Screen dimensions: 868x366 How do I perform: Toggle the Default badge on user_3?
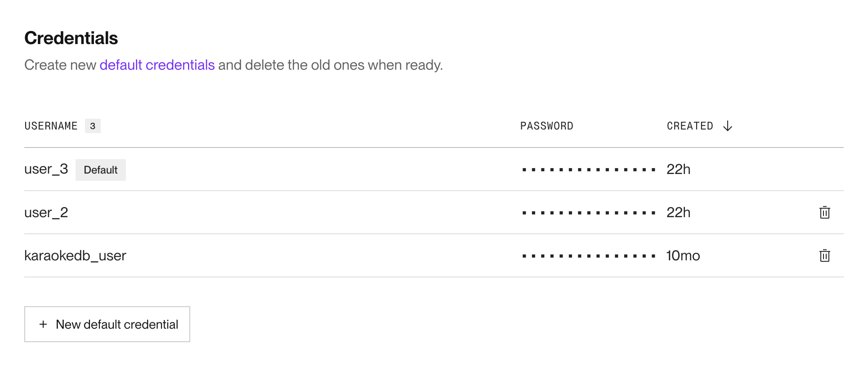[100, 170]
